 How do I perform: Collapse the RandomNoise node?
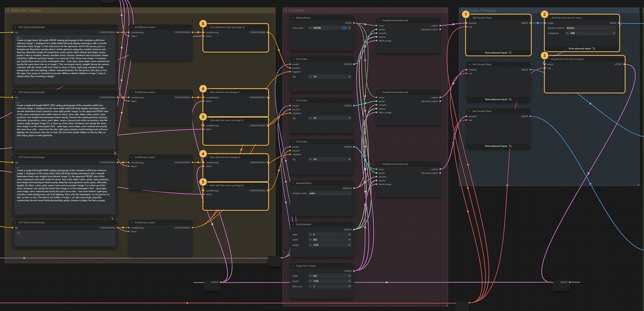294,18
